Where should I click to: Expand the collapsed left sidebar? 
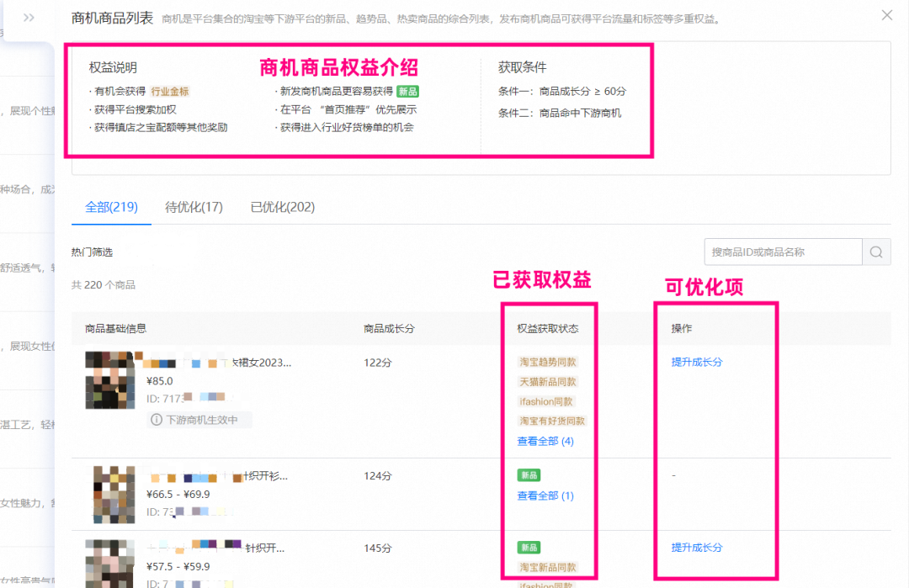point(30,19)
